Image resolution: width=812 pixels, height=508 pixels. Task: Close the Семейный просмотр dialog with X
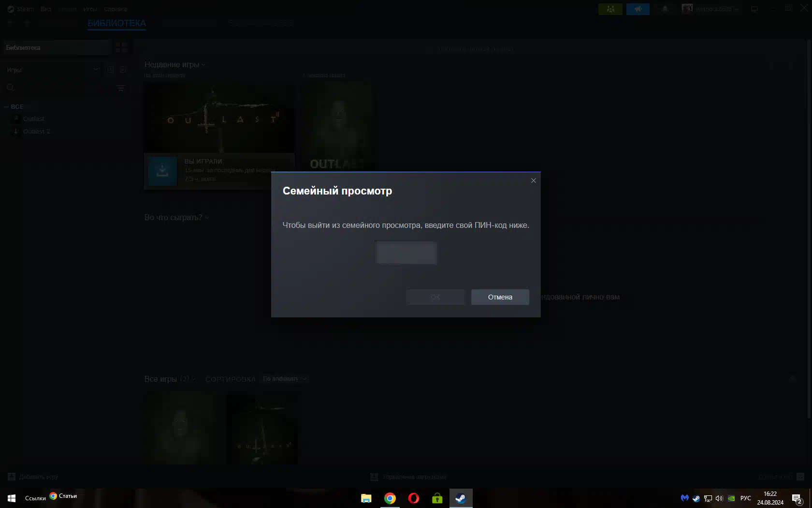[533, 180]
